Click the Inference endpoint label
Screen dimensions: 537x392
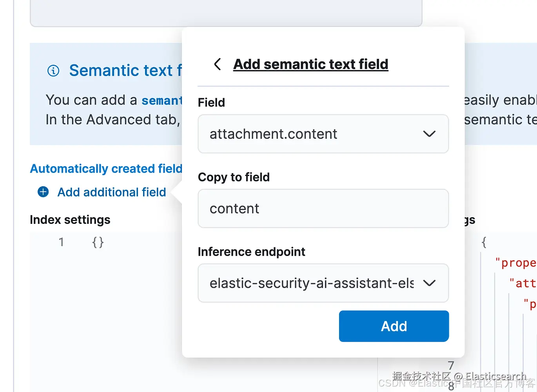(x=251, y=252)
